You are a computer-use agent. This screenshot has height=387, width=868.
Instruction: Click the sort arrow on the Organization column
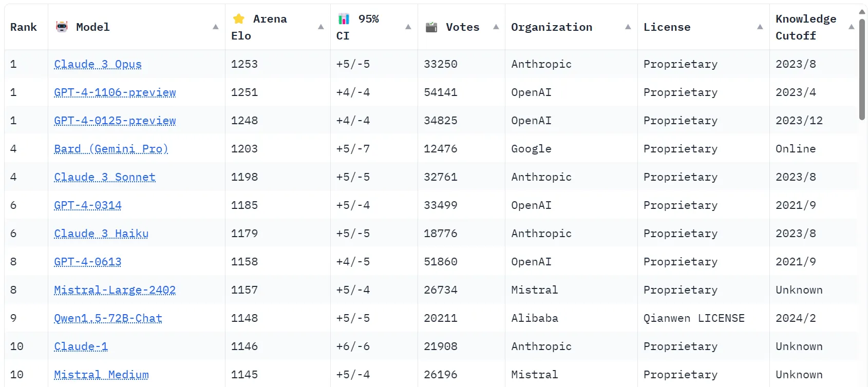point(627,27)
